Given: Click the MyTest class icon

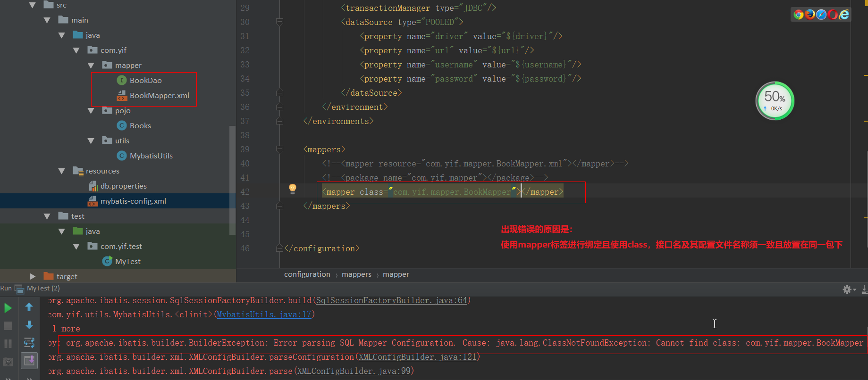Looking at the screenshot, I should 108,261.
